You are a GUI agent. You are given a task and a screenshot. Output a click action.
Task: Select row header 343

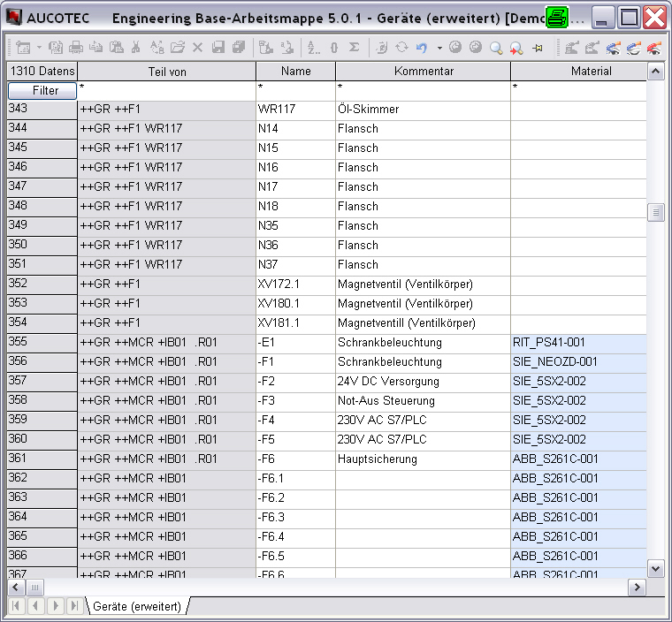(42, 110)
